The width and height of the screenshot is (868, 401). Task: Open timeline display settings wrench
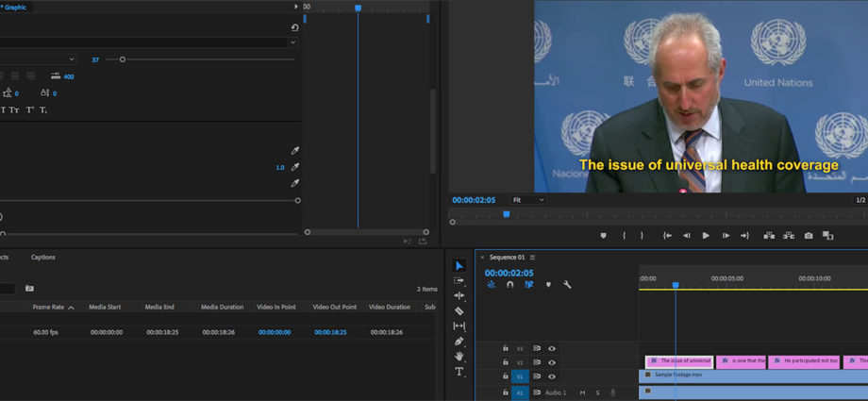[x=567, y=285]
